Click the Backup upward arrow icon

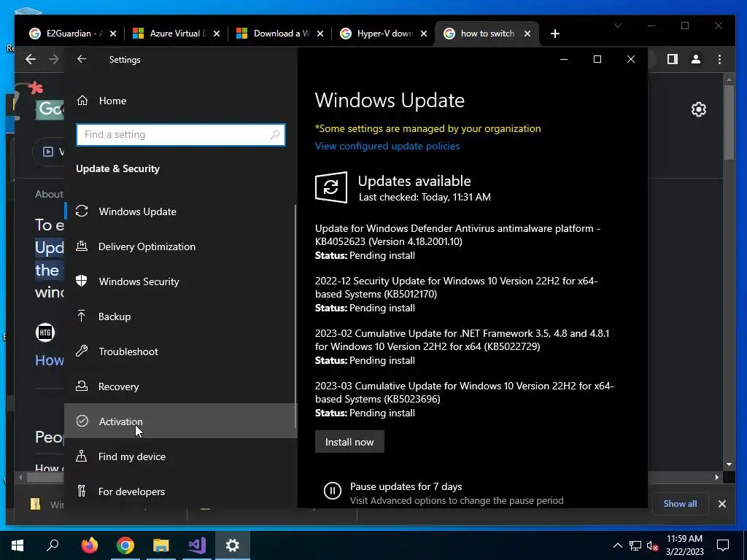coord(82,316)
